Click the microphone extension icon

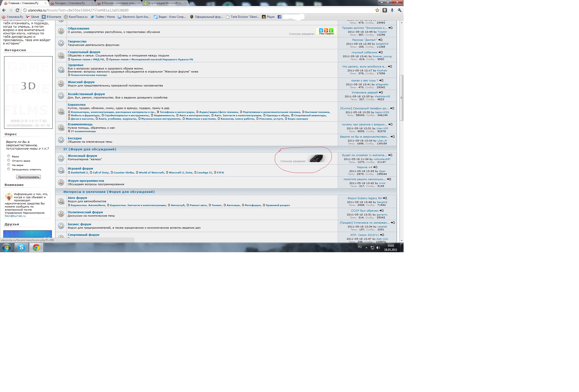392,10
